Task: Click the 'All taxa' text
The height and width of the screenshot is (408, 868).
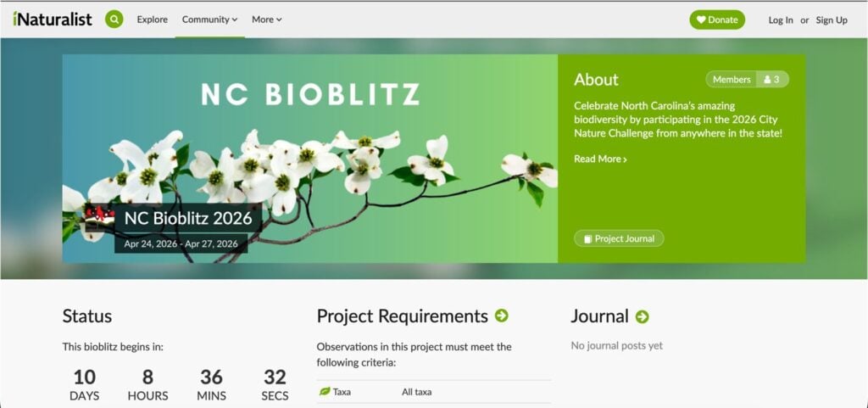Action: 417,392
